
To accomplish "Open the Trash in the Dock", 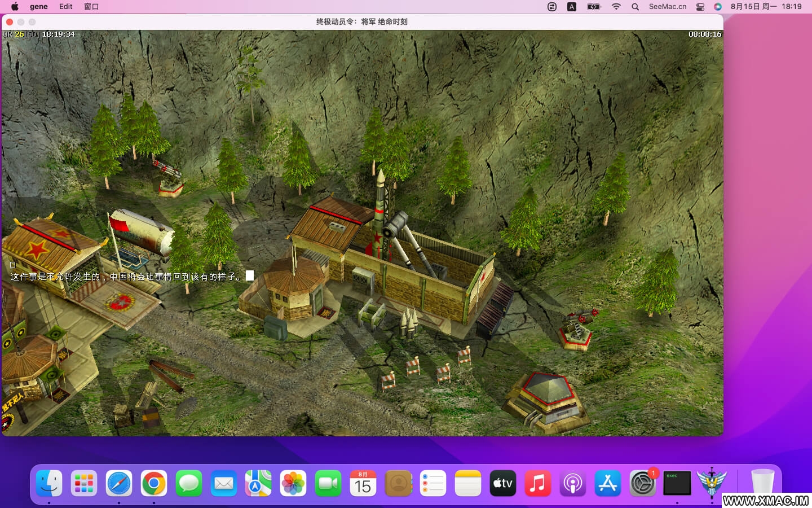I will pos(762,483).
